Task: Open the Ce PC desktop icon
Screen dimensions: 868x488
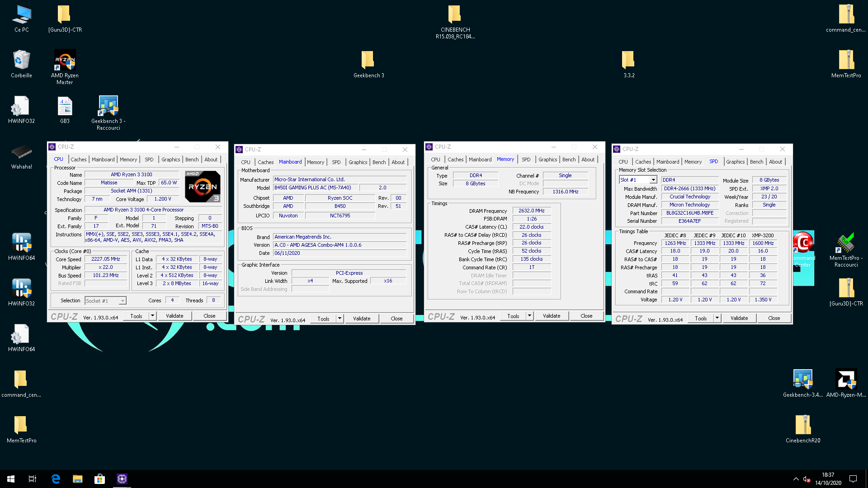Action: (x=21, y=19)
